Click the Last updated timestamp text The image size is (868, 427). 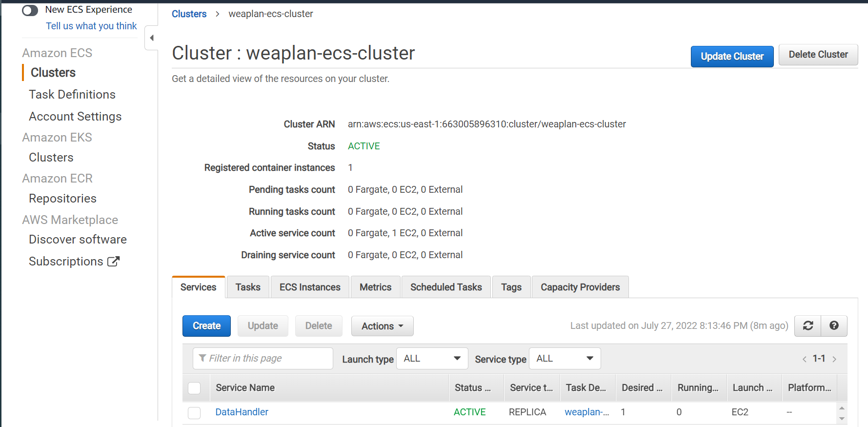(679, 325)
